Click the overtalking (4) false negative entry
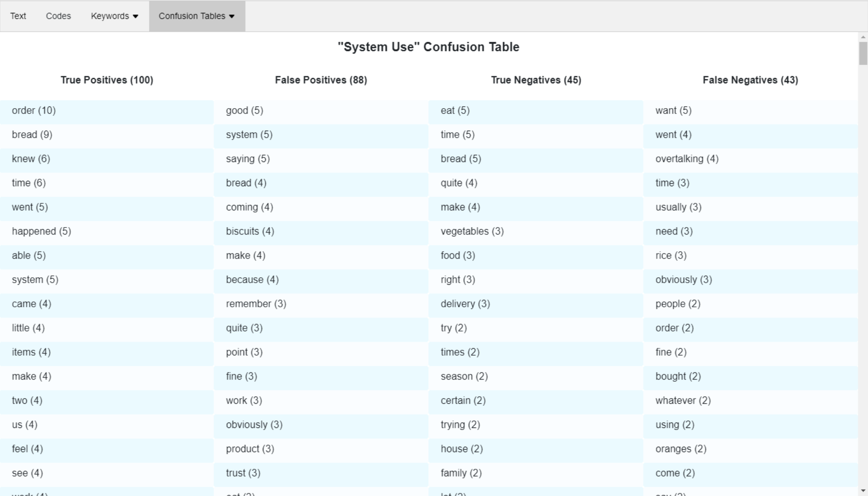 (686, 158)
